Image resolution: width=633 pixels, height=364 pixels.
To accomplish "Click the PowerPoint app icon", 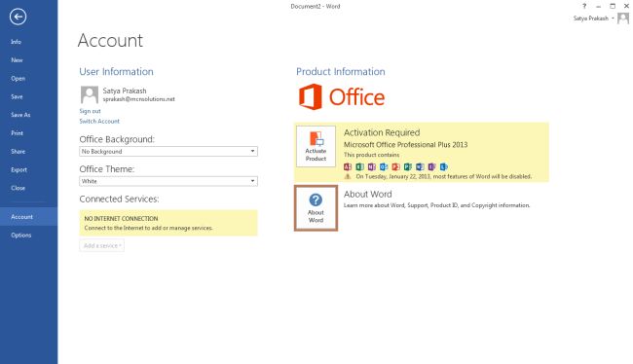I will click(395, 166).
